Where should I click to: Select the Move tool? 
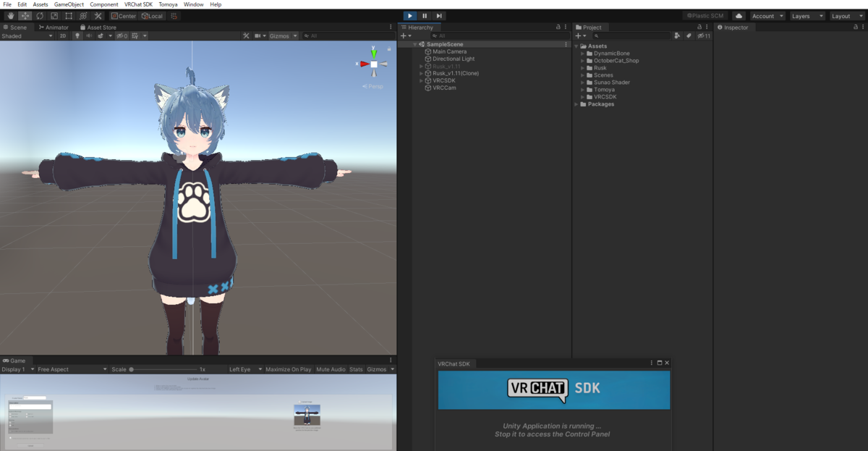click(25, 16)
